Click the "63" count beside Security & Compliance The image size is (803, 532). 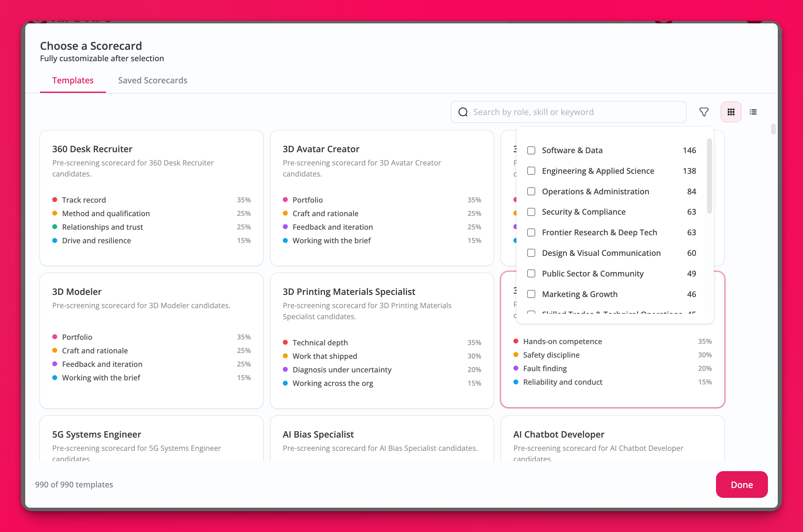click(691, 212)
